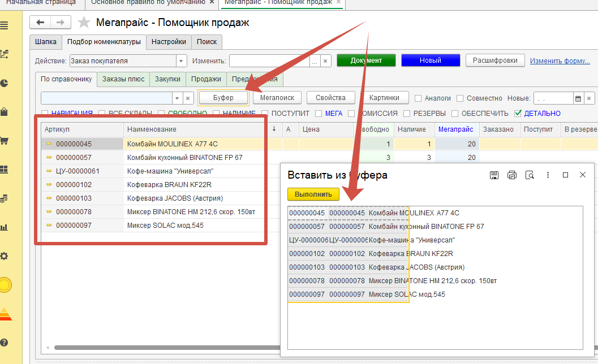Screen dimensions: 598x364
Task: Select the По справочнику tab
Action: pos(66,79)
